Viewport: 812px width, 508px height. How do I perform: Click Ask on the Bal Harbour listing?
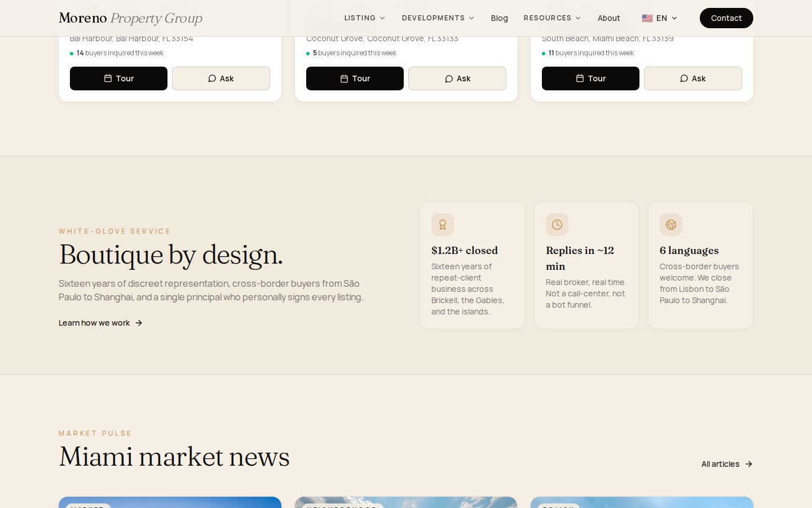click(221, 78)
